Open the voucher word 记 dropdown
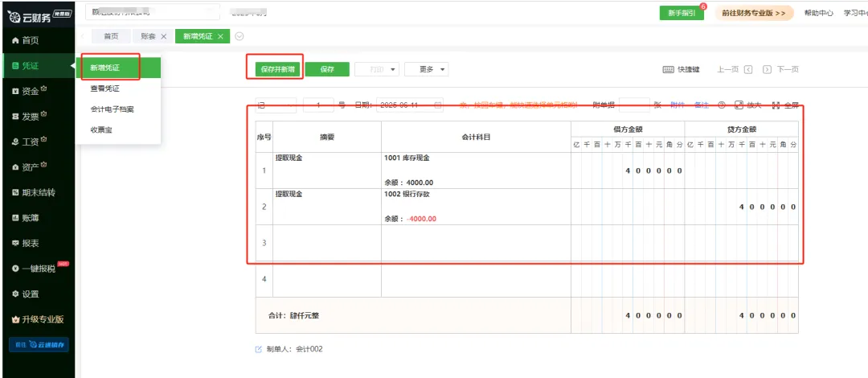 tap(276, 105)
